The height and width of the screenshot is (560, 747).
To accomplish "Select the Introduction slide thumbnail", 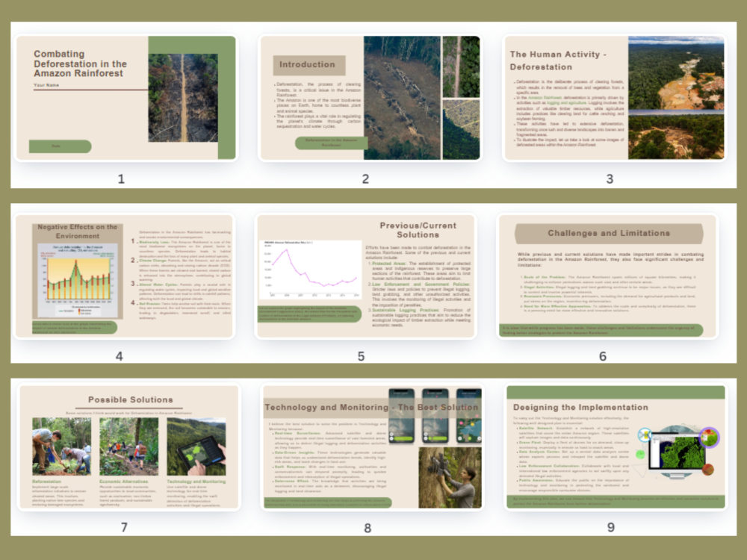I will pos(370,98).
